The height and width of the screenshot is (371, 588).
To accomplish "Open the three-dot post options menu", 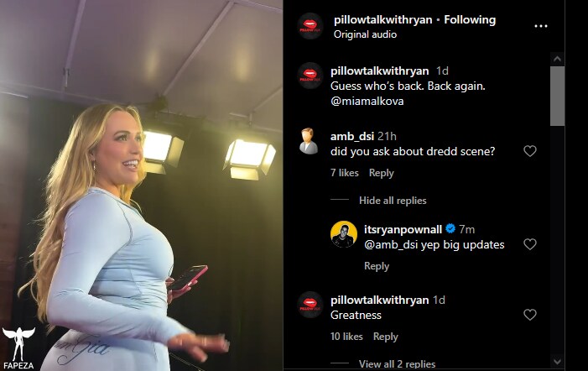I will pyautogui.click(x=541, y=26).
